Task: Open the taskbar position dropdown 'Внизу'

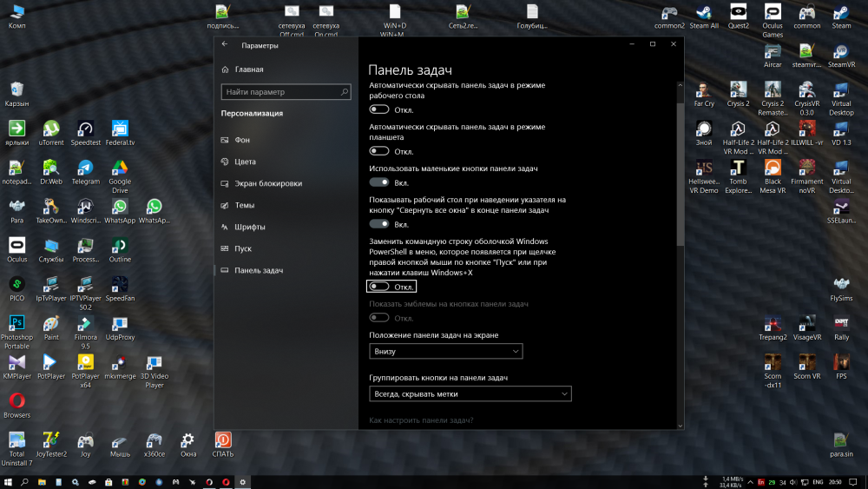Action: (x=445, y=351)
